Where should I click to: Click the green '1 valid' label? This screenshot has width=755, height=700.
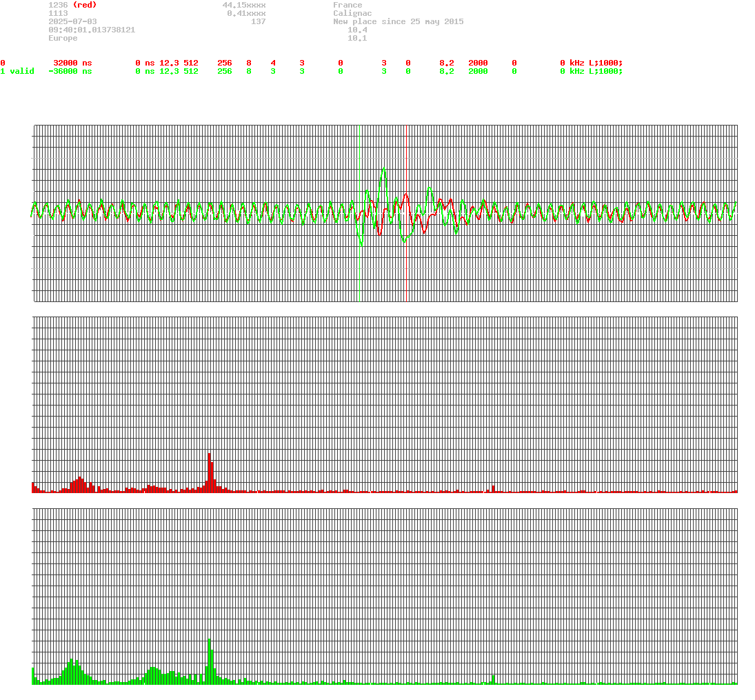pyautogui.click(x=17, y=71)
